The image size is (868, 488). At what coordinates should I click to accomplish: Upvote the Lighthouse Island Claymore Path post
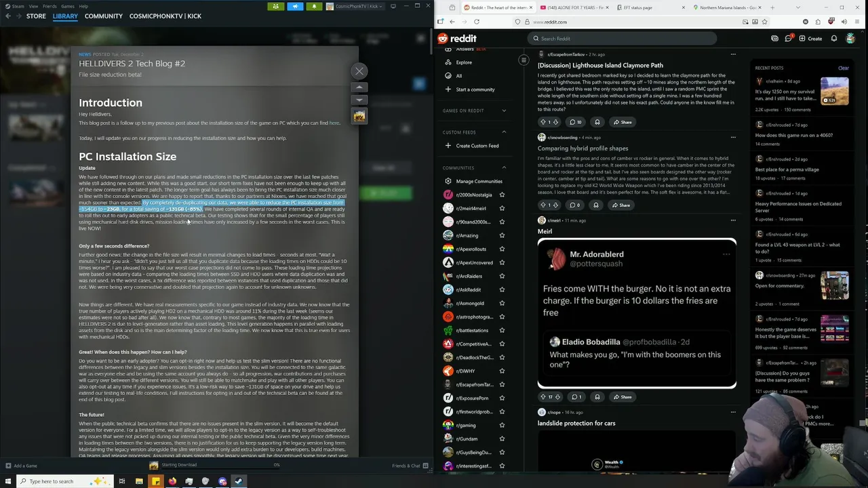click(543, 122)
